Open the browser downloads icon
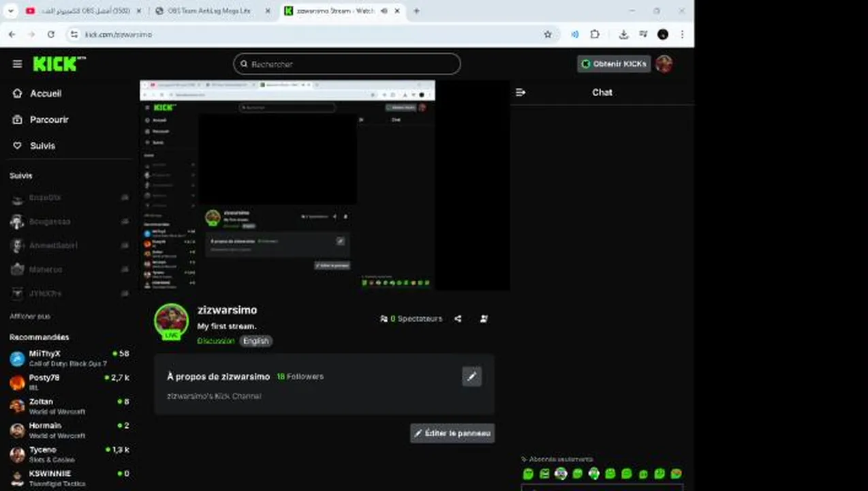This screenshot has width=868, height=491. 623,34
